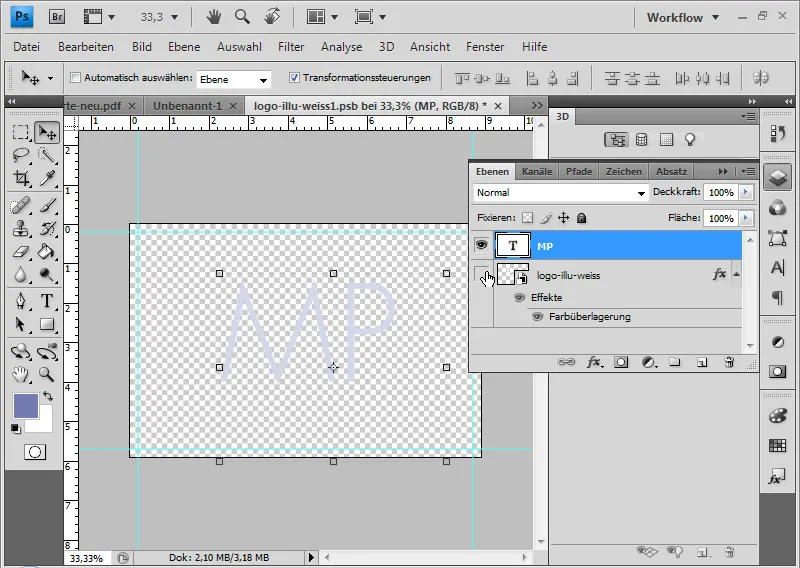Open the Workflow workspace dropdown
Screen dimensions: 800x568
(683, 17)
